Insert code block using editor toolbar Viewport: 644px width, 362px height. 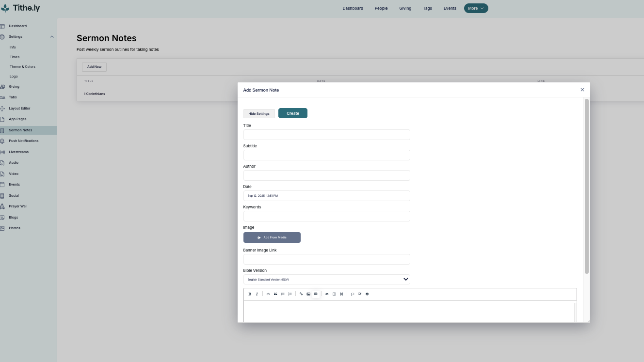point(268,294)
